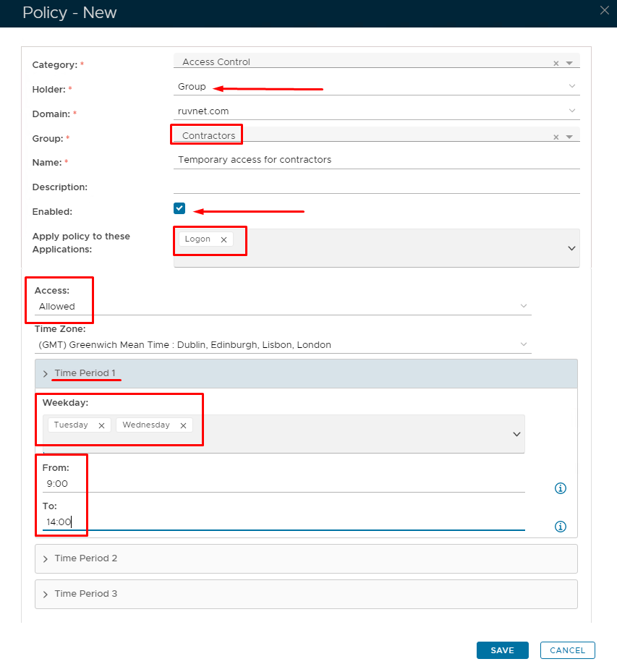Collapse the Time Period 1 section
The width and height of the screenshot is (617, 672).
point(46,374)
